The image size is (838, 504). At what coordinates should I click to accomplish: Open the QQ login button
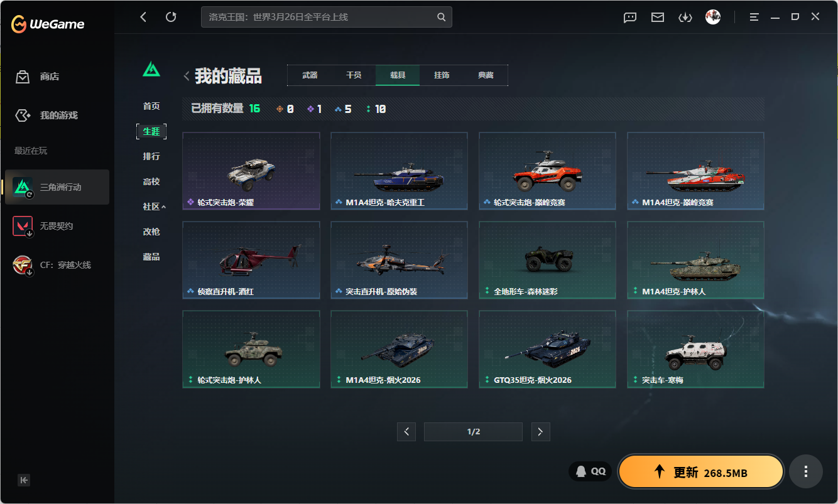[x=590, y=471]
